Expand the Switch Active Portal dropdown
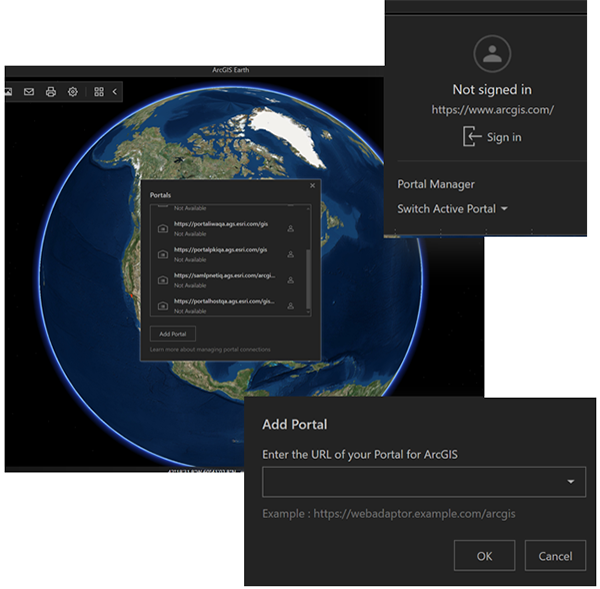 coord(453,209)
